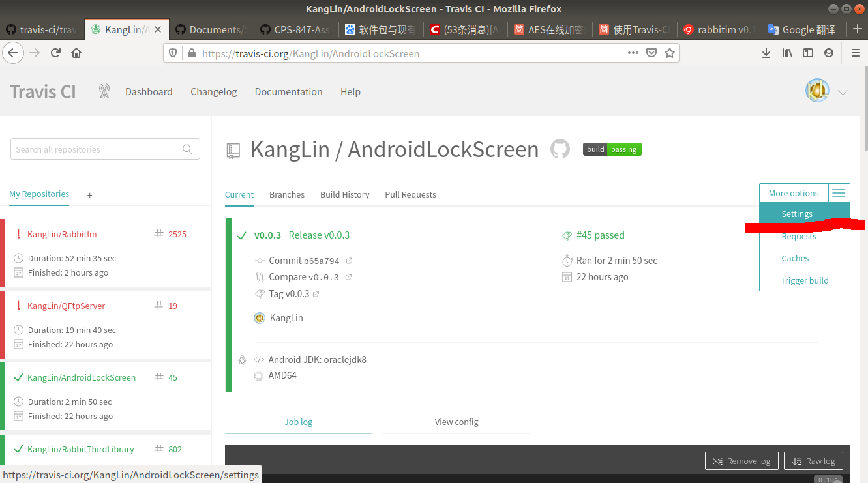Open build number 2525
868x483 pixels.
click(177, 234)
